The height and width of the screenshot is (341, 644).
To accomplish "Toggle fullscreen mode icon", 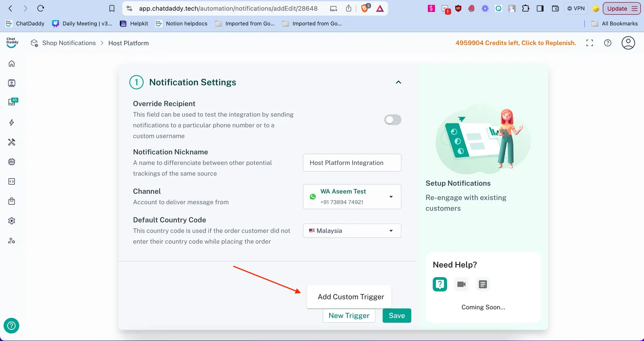I will coord(590,43).
